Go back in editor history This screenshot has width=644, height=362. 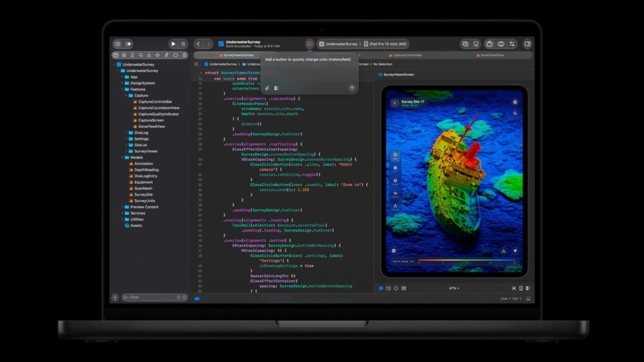point(198,44)
